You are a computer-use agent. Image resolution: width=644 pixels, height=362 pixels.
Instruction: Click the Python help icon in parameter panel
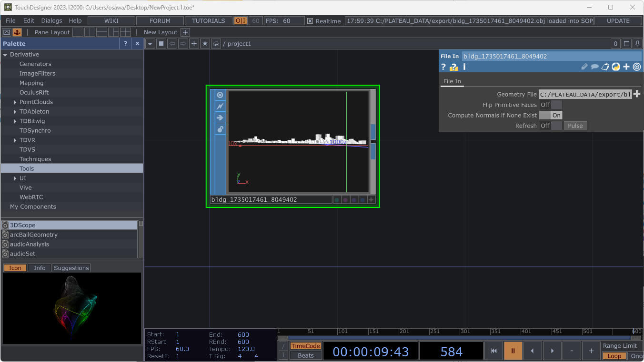coord(616,67)
